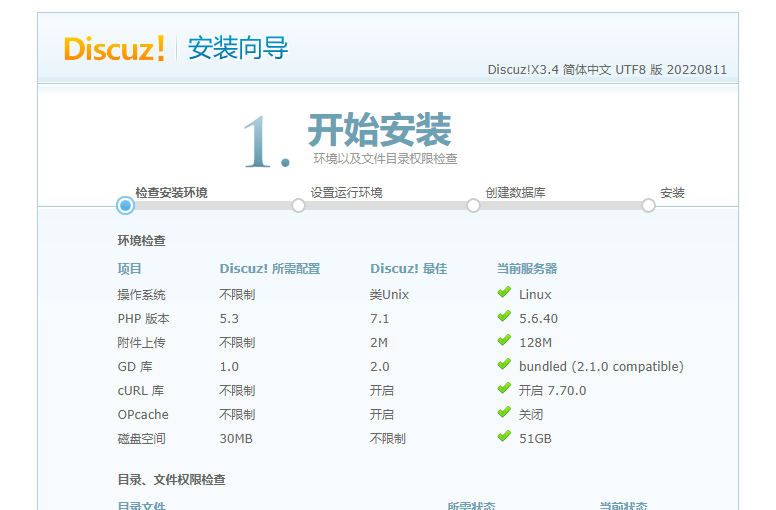Image resolution: width=776 pixels, height=510 pixels.
Task: Click the green checkmark next to 128M
Action: pyautogui.click(x=504, y=341)
